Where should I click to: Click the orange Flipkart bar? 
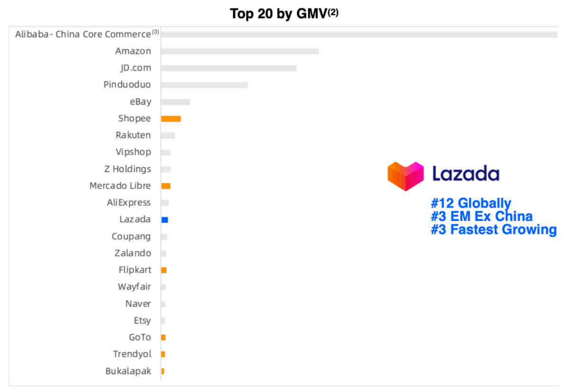[164, 270]
